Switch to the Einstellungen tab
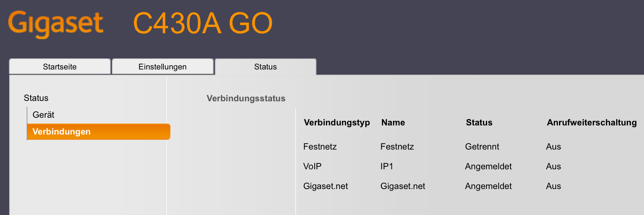The height and width of the screenshot is (215, 644). point(163,67)
